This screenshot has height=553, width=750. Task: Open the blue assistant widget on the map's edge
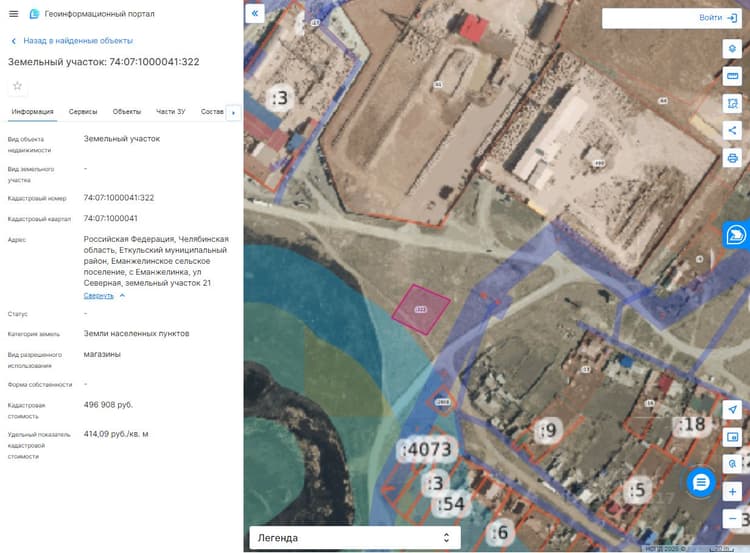coord(736,235)
